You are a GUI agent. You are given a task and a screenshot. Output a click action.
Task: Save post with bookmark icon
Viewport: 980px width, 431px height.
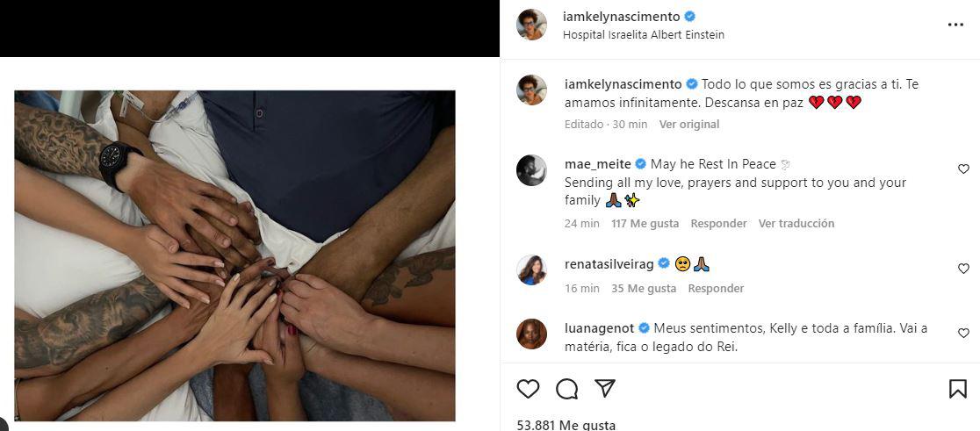click(x=958, y=388)
